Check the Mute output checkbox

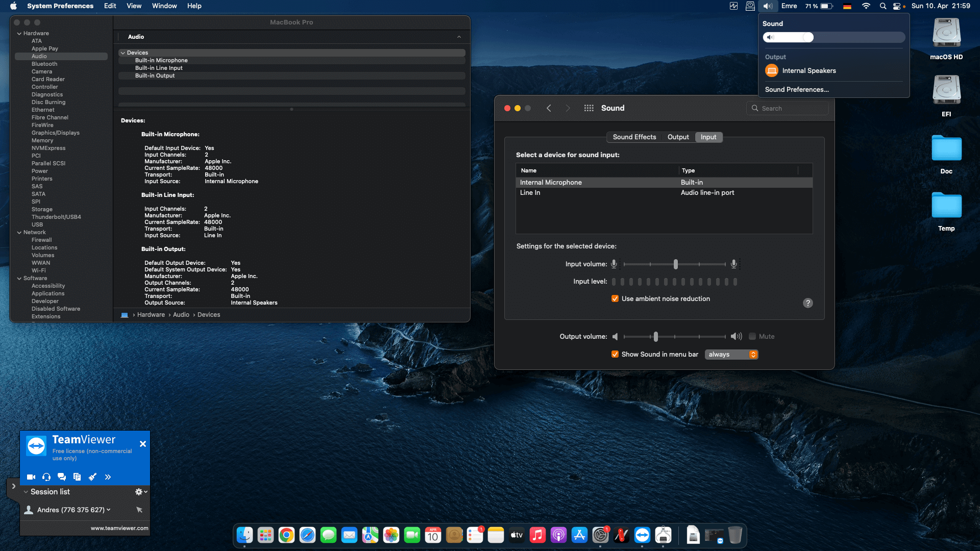tap(752, 337)
